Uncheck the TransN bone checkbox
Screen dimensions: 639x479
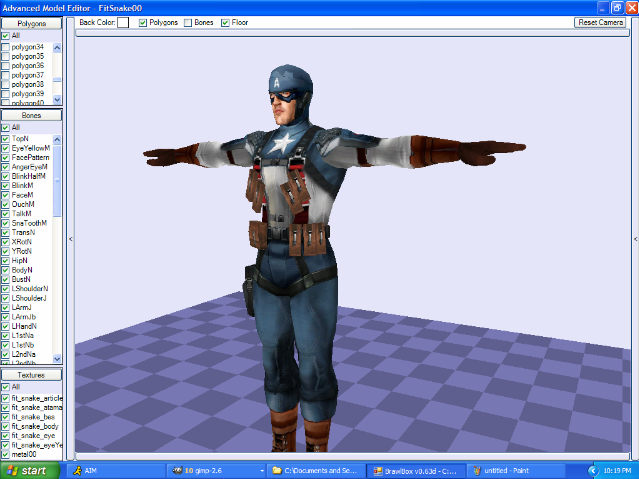coord(5,233)
